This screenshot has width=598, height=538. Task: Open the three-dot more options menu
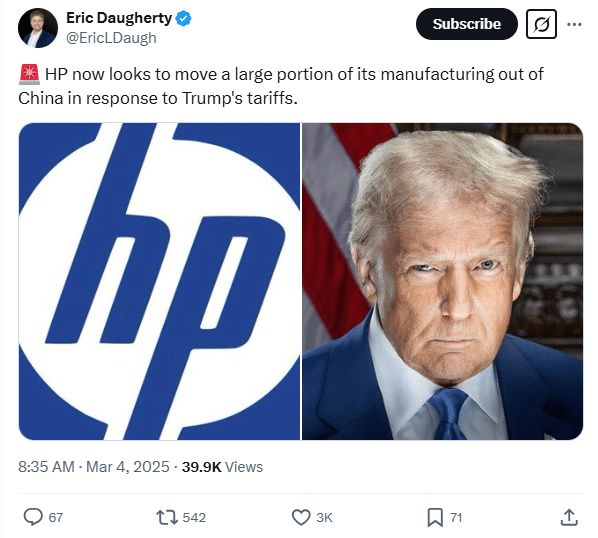574,24
